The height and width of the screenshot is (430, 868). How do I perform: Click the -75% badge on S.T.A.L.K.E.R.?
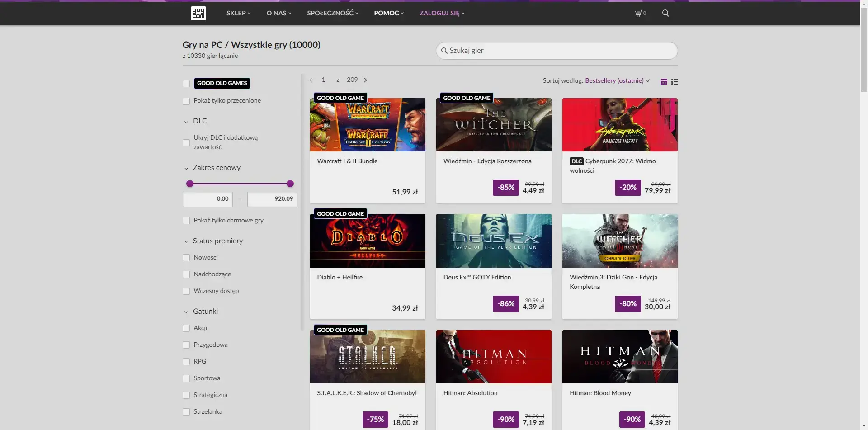pos(375,419)
